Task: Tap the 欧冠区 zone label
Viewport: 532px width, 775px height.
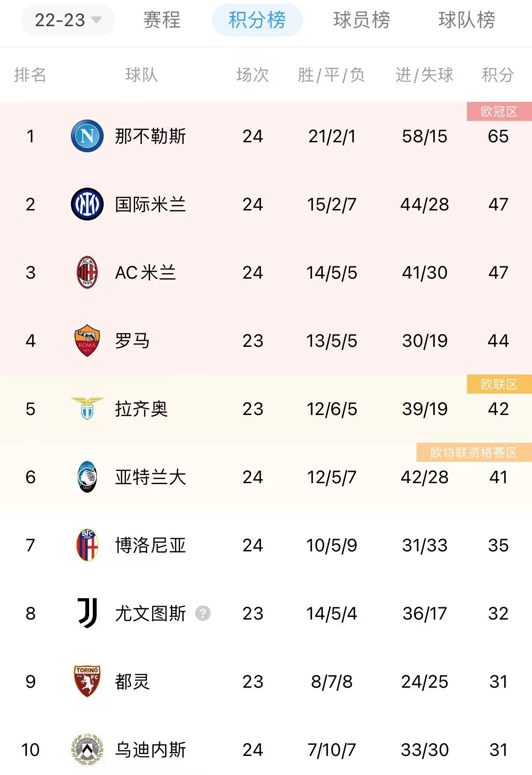Action: (499, 111)
